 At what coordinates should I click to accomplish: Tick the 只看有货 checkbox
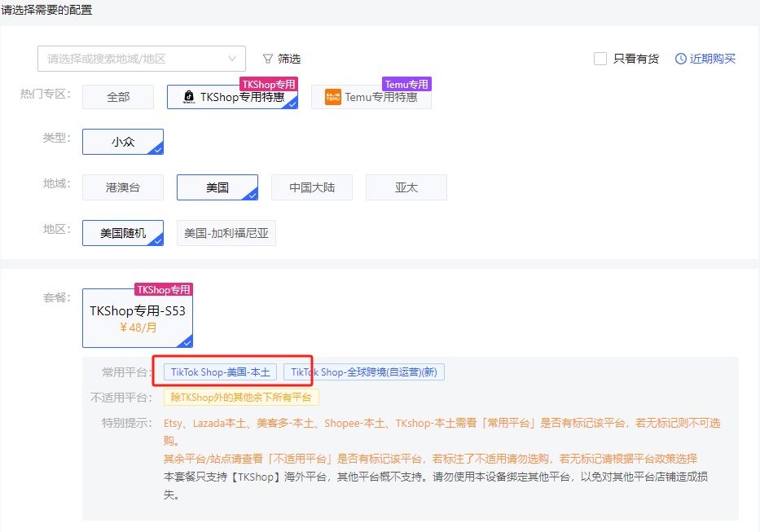pos(600,59)
